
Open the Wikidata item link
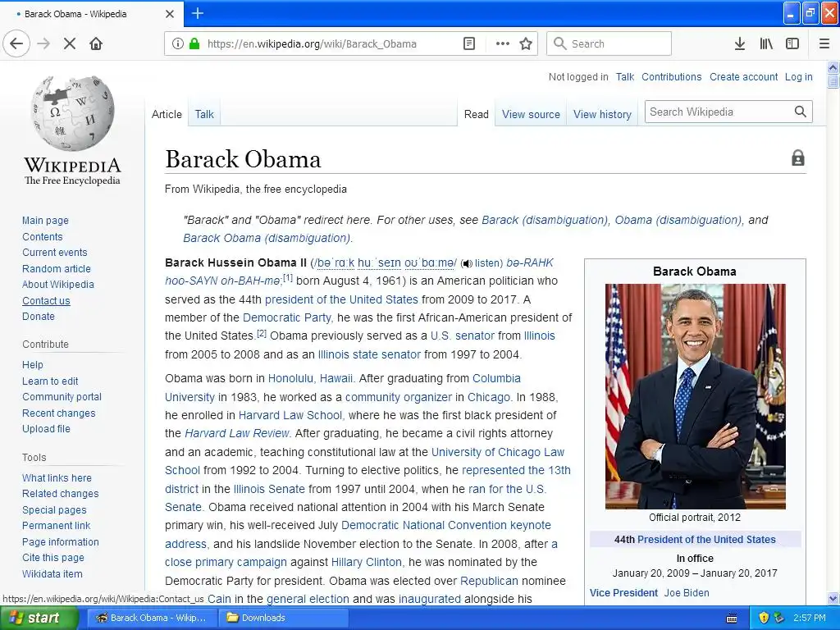[52, 573]
